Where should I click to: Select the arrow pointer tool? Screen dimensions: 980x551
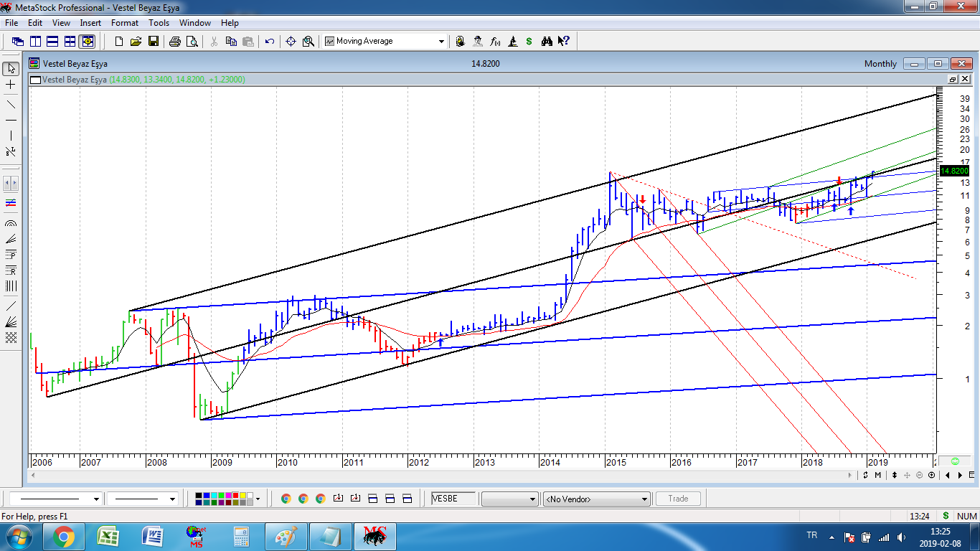[11, 69]
